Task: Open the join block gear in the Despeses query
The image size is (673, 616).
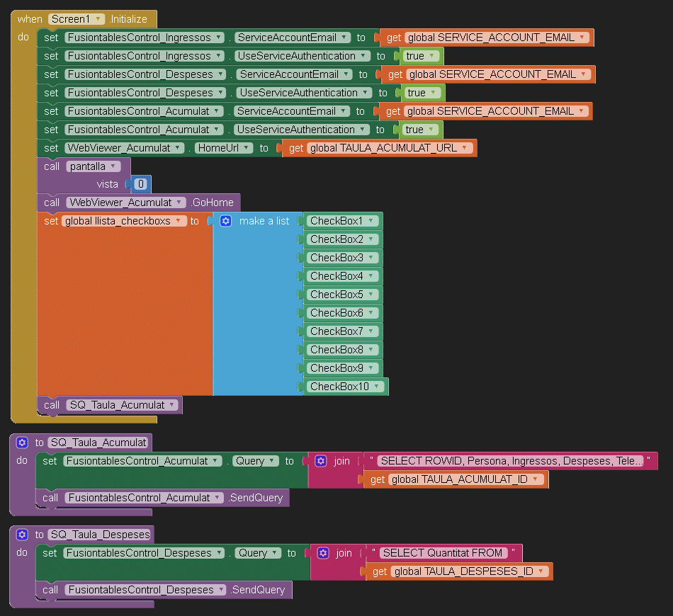Action: point(323,553)
